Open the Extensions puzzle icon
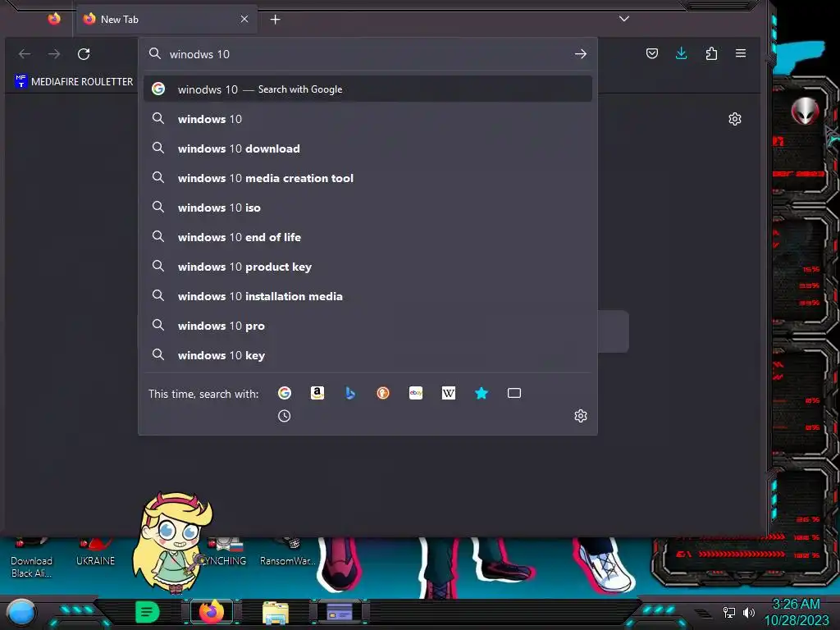Screen dimensions: 840x630 [x=711, y=53]
